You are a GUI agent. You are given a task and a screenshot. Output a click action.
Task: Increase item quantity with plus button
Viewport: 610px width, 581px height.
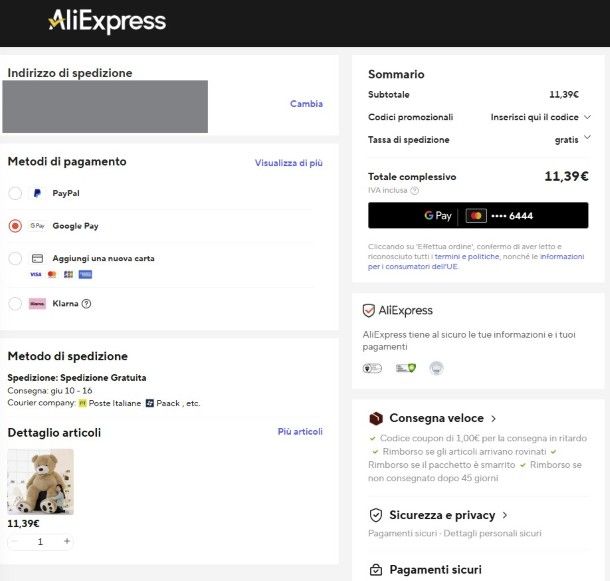click(x=67, y=541)
